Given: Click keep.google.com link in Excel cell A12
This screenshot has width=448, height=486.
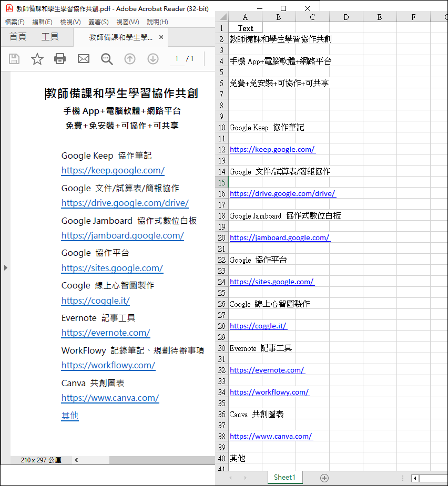Looking at the screenshot, I should (272, 149).
